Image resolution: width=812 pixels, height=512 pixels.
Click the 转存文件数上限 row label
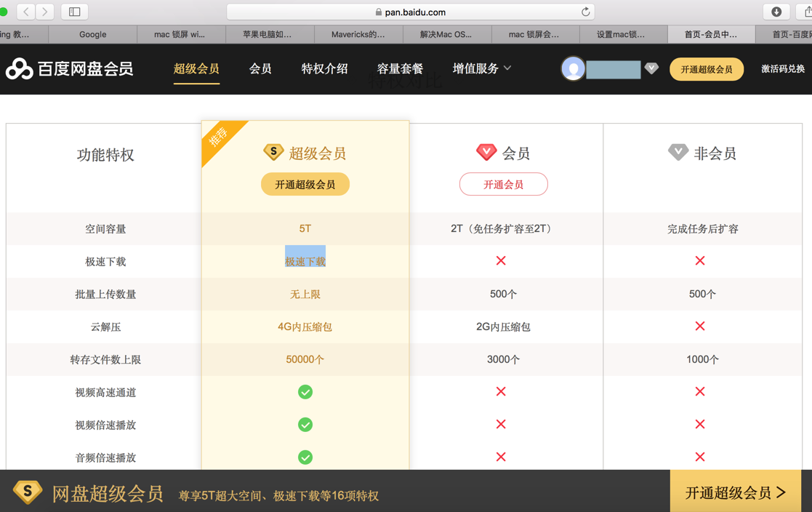[x=105, y=359]
